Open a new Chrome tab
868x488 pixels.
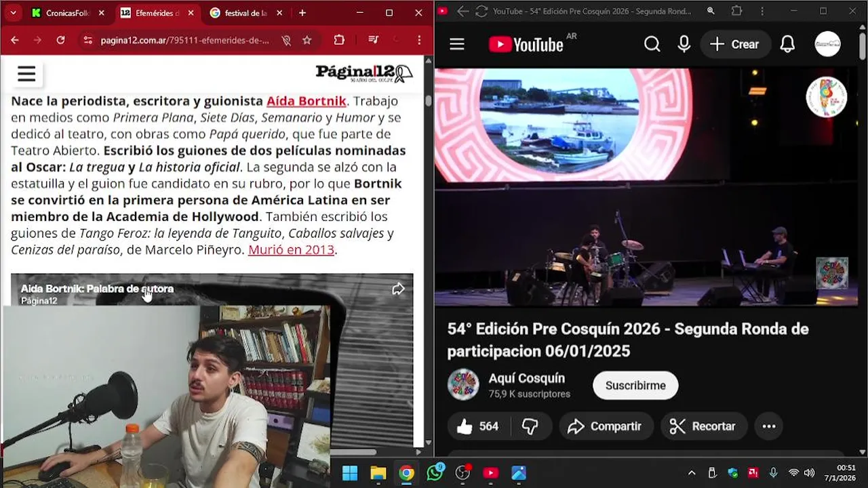click(302, 13)
